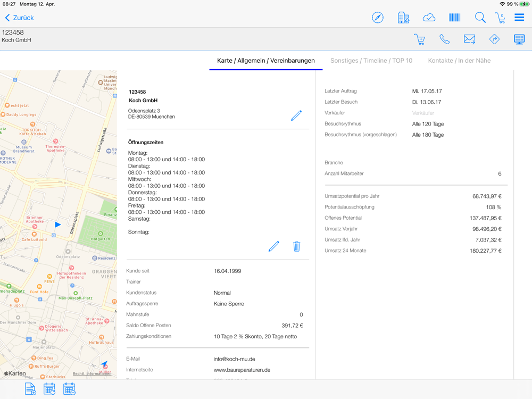Open the monitor dashboard icon
Viewport: 532px width, 399px height.
(x=519, y=39)
